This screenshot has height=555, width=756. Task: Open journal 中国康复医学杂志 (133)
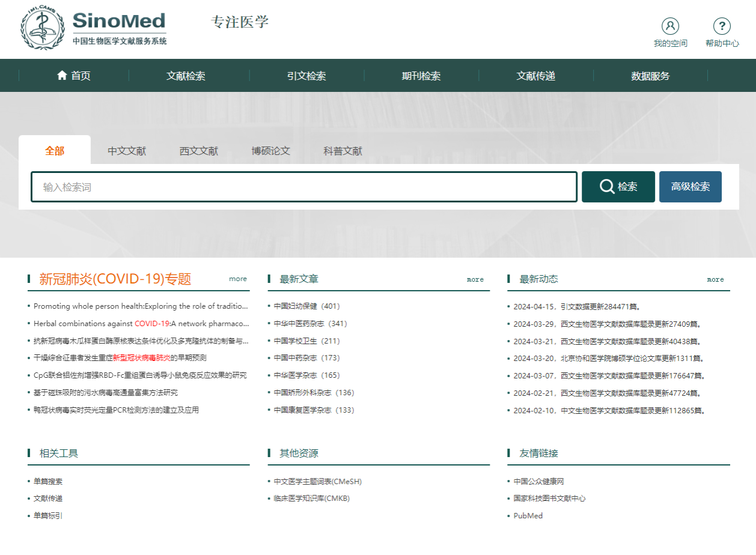pyautogui.click(x=314, y=410)
